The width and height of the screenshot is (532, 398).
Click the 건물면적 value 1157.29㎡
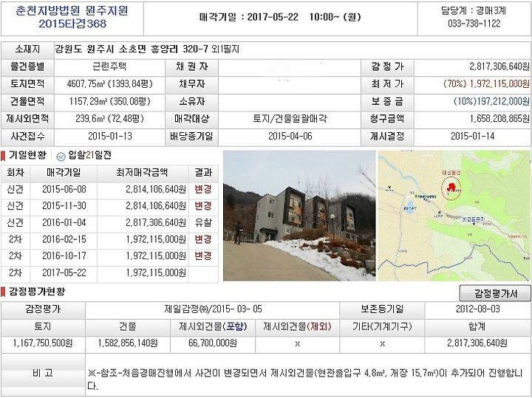pos(109,101)
